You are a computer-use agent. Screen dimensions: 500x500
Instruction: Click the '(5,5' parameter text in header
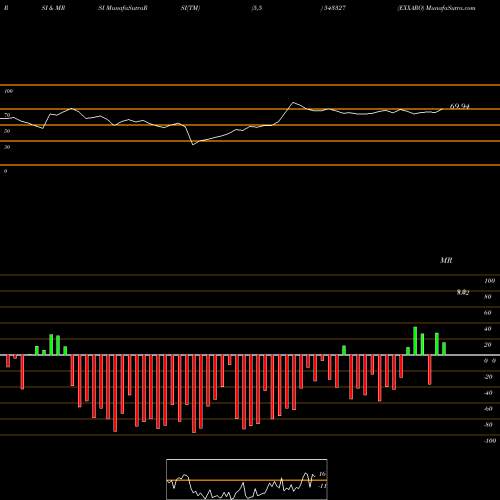coord(257,8)
